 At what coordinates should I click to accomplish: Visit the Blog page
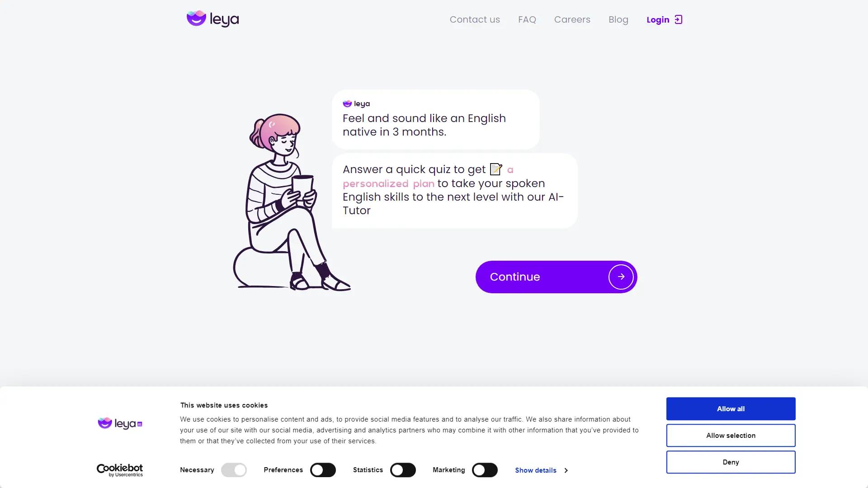618,19
